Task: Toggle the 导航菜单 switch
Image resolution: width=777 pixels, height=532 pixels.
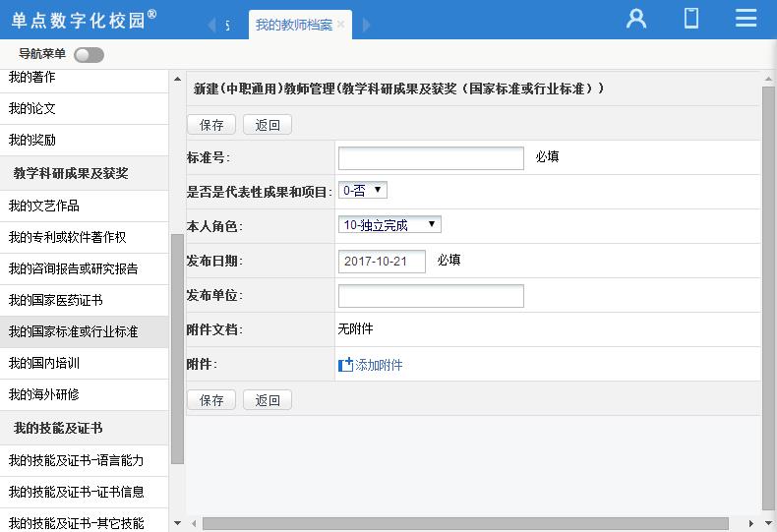Action: (89, 54)
